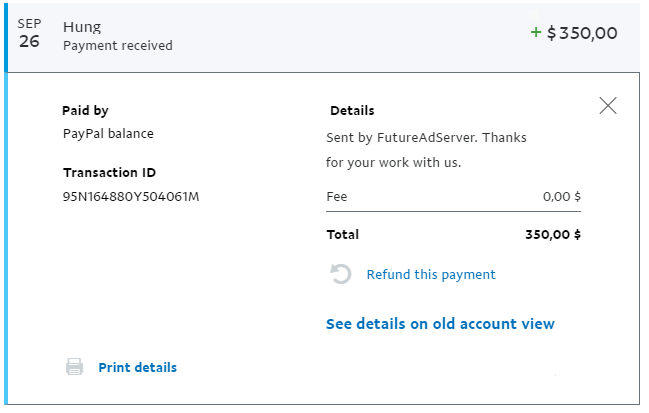The image size is (649, 413).
Task: Click the Transaction ID heading
Action: tap(109, 172)
